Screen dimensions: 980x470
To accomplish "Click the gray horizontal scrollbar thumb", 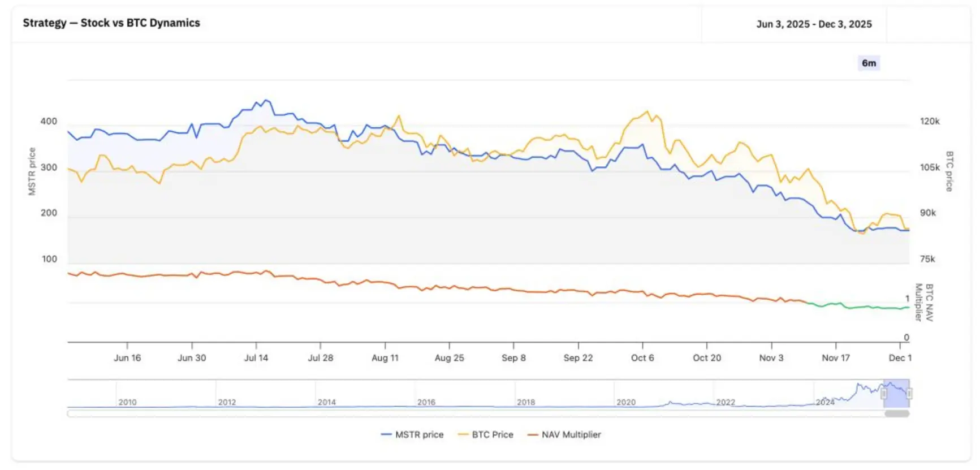I will 897,413.
